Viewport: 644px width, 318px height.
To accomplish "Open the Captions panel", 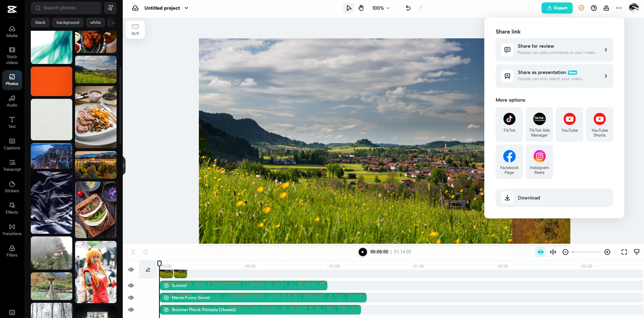I will point(12,144).
